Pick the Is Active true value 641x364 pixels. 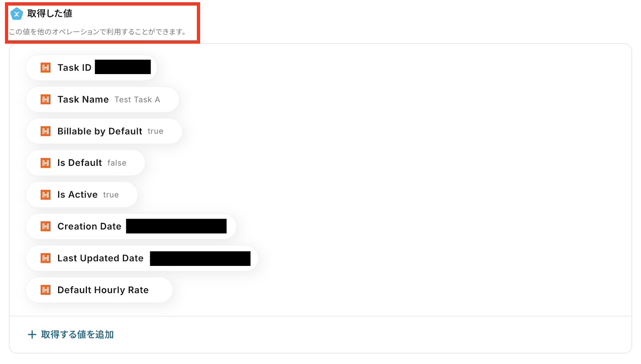pyautogui.click(x=111, y=195)
